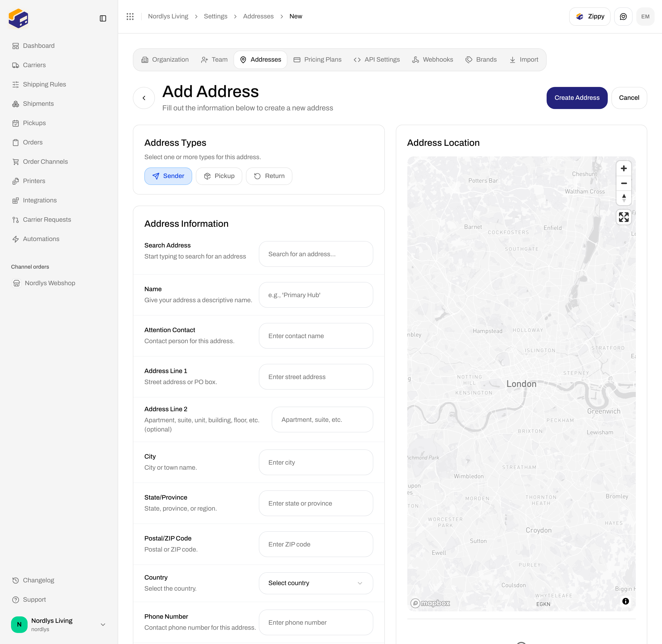Focus the Enter contact name field
This screenshot has width=662, height=644.
point(316,336)
